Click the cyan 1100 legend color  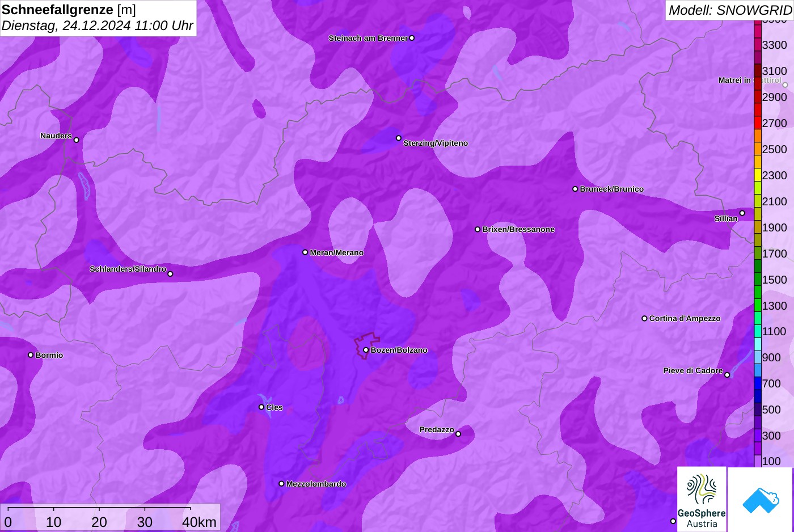coord(758,332)
